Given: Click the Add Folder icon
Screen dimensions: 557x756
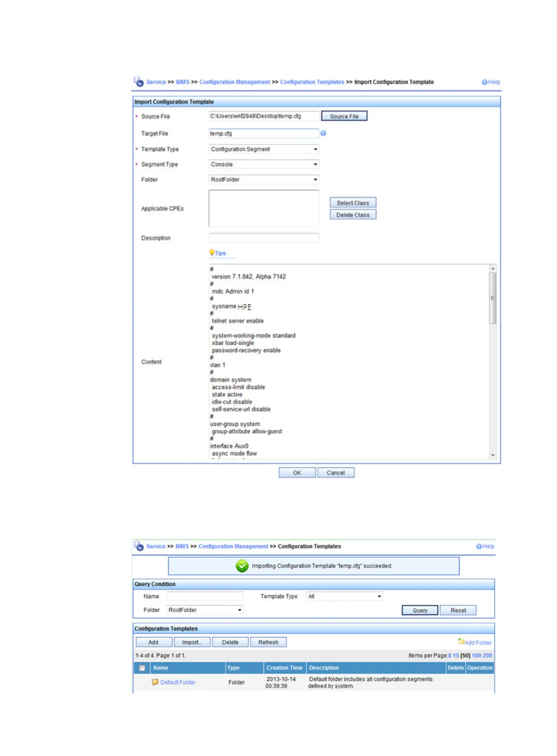Looking at the screenshot, I should [461, 641].
